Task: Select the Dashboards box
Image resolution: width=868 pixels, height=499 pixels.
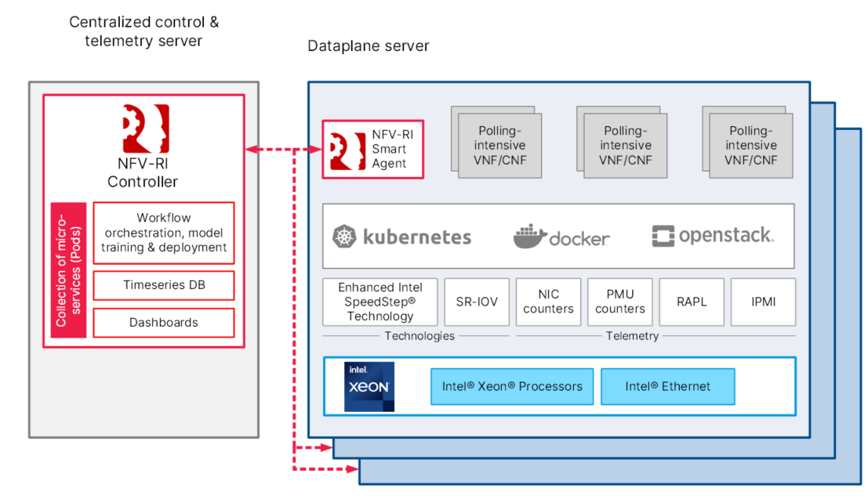Action: click(x=164, y=323)
